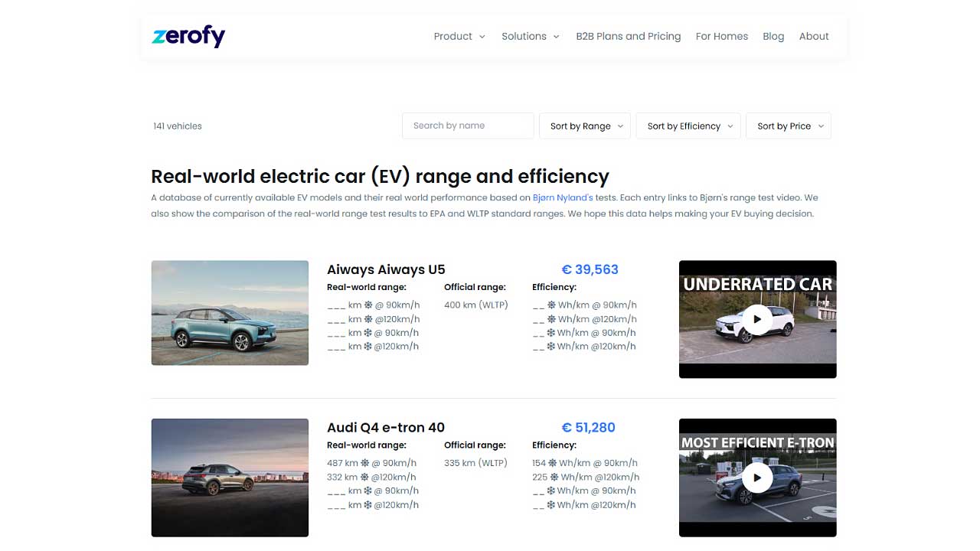This screenshot has width=980, height=551.
Task: Click the Audi Q4 e-tron 40 thumbnail photo
Action: pos(230,477)
